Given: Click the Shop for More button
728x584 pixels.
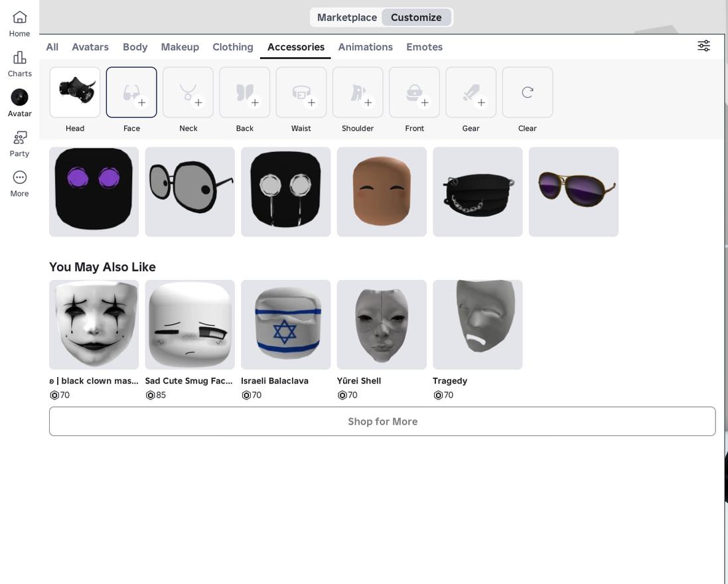Looking at the screenshot, I should click(x=382, y=421).
